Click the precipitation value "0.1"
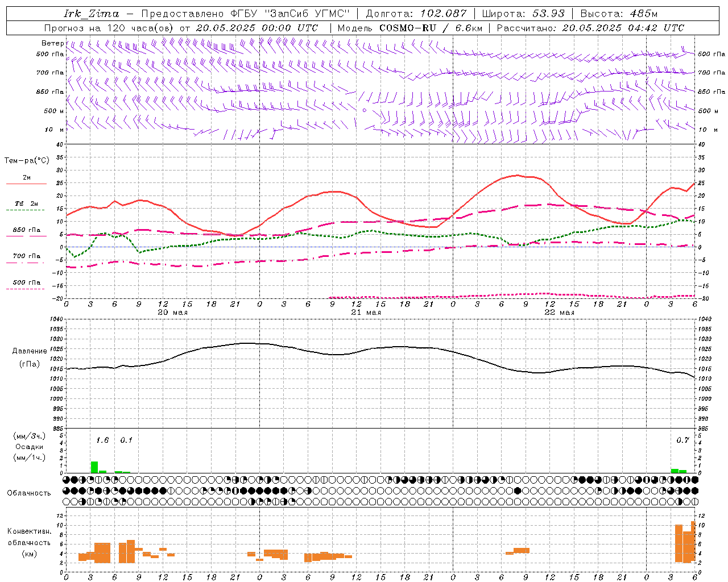This screenshot has height=582, width=728. pyautogui.click(x=126, y=440)
